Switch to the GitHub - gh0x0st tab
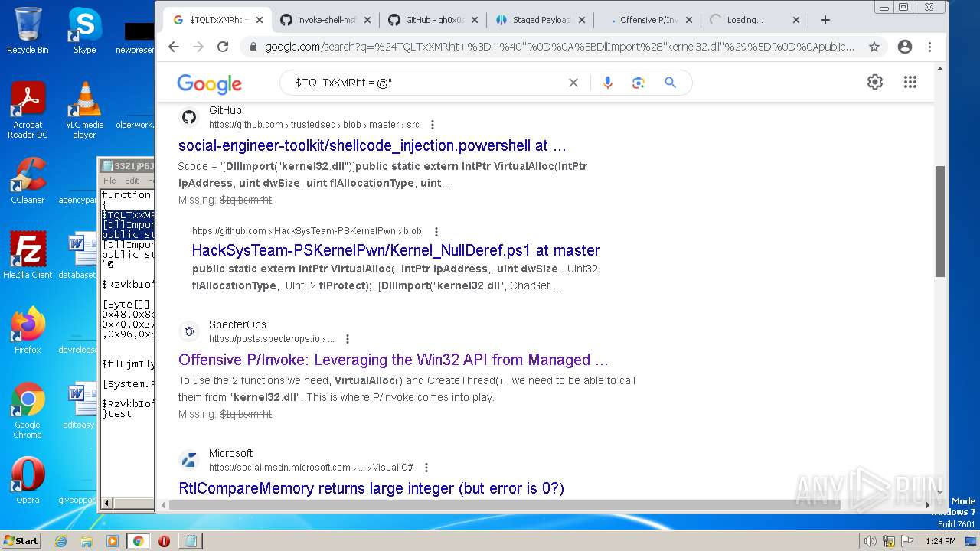 [x=434, y=20]
